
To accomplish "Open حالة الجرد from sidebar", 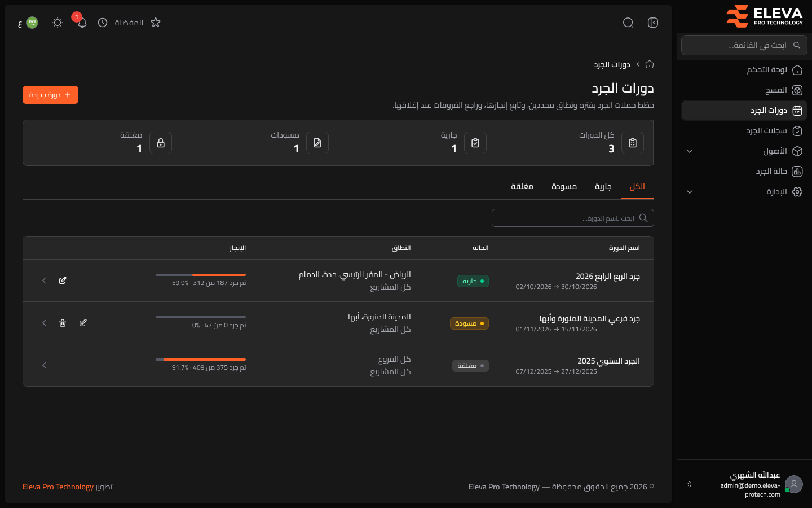I will coord(744,172).
